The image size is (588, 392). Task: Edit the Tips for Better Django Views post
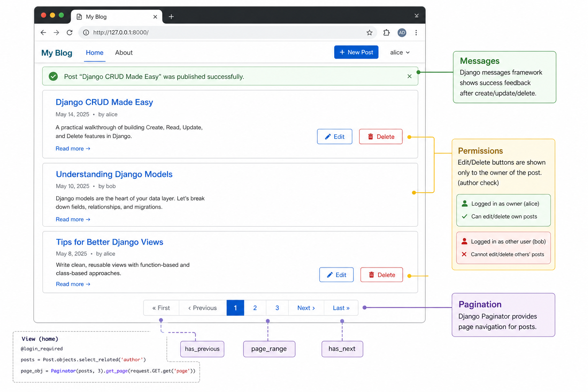tap(336, 275)
